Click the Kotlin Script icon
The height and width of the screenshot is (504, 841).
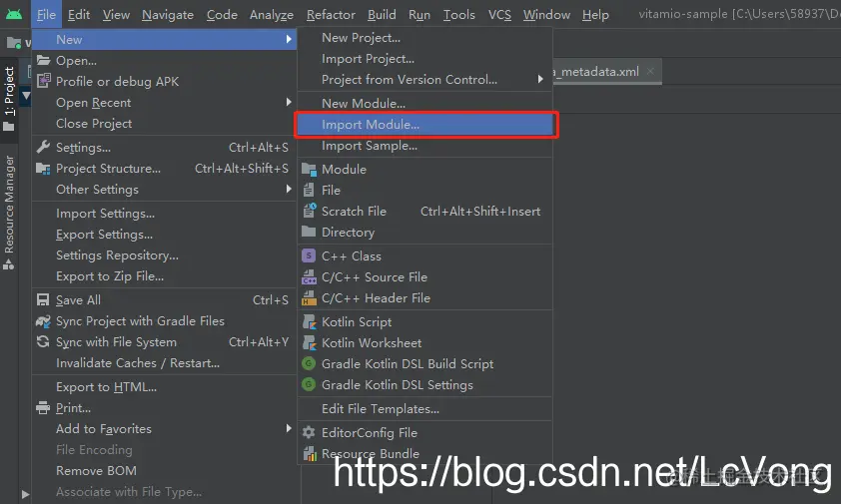point(309,321)
